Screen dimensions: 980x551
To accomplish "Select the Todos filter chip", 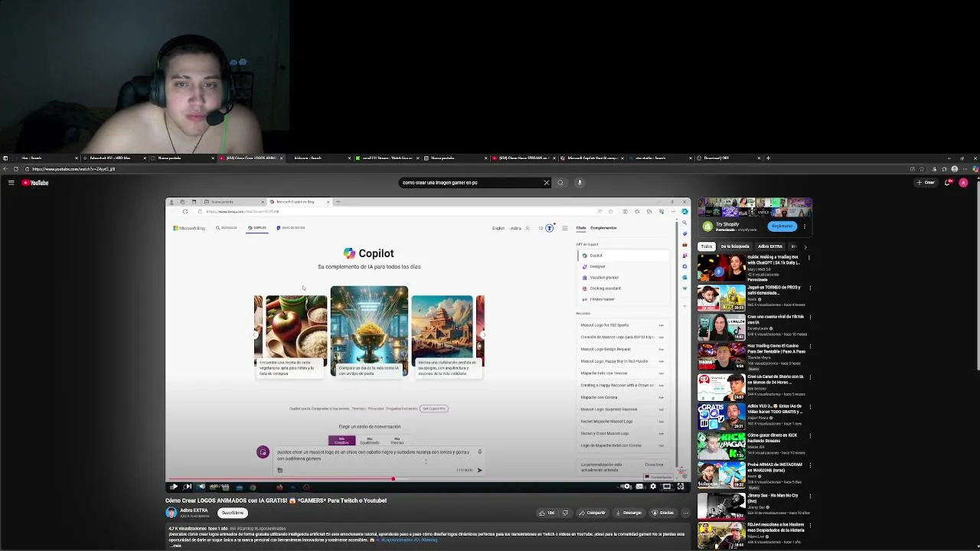I will click(x=706, y=246).
